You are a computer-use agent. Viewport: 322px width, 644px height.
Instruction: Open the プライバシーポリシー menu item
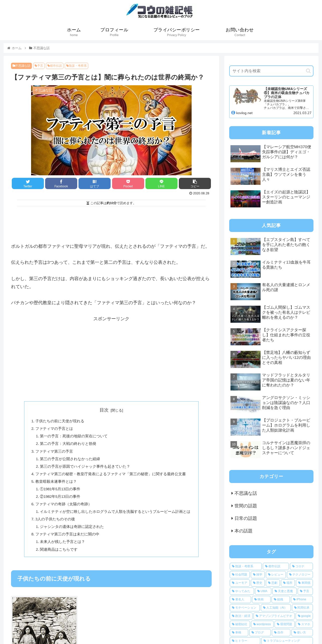(x=177, y=32)
